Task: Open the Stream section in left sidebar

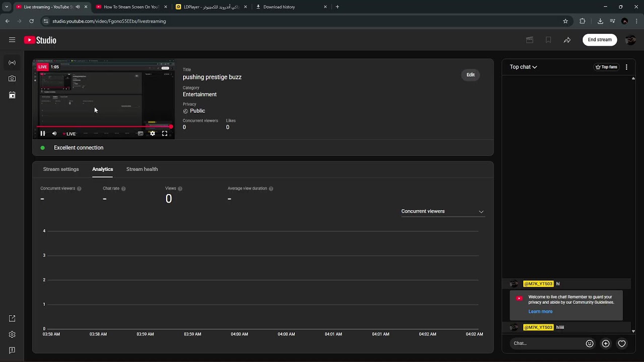Action: (12, 63)
